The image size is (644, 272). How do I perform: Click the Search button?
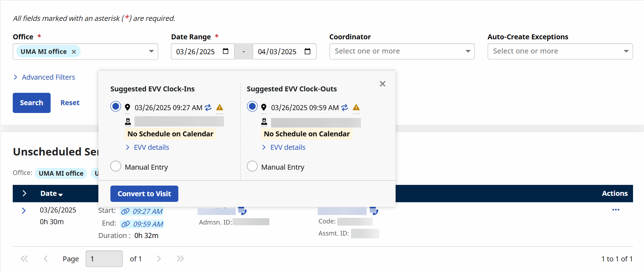click(x=31, y=103)
